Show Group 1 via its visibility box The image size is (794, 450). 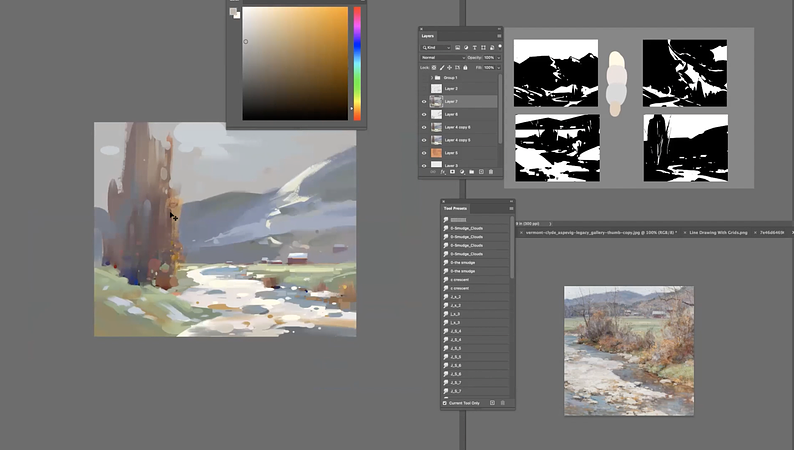point(424,78)
